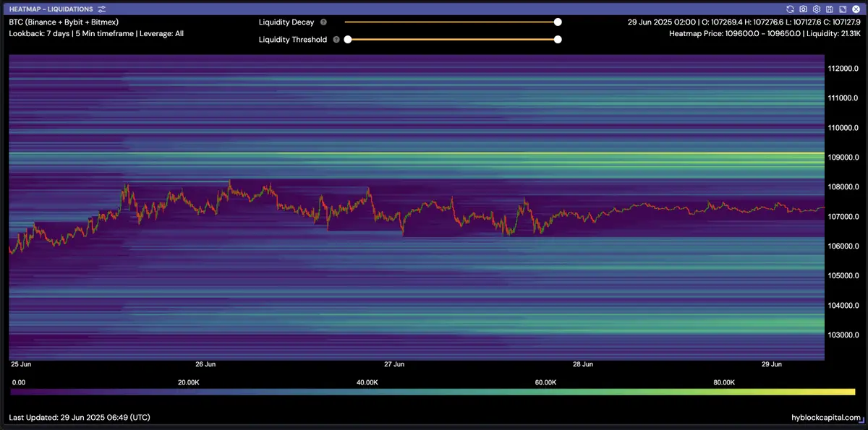Open the gear settings for the heatmap

(816, 9)
